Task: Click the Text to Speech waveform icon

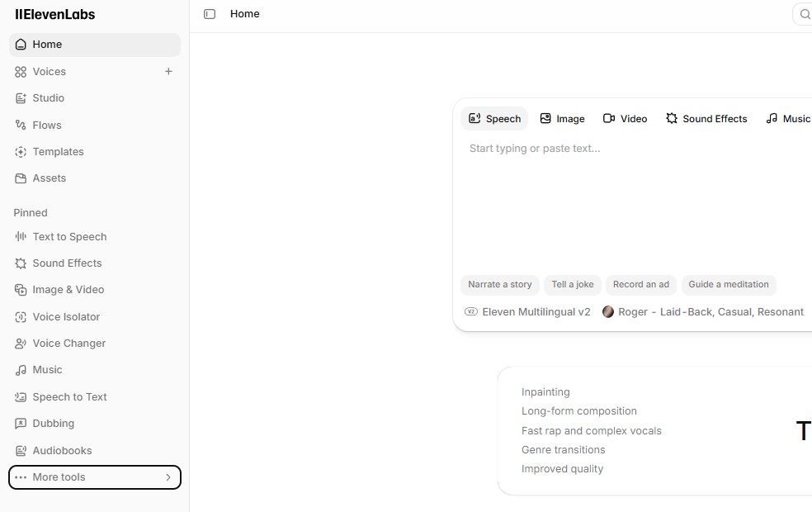Action: pyautogui.click(x=21, y=237)
